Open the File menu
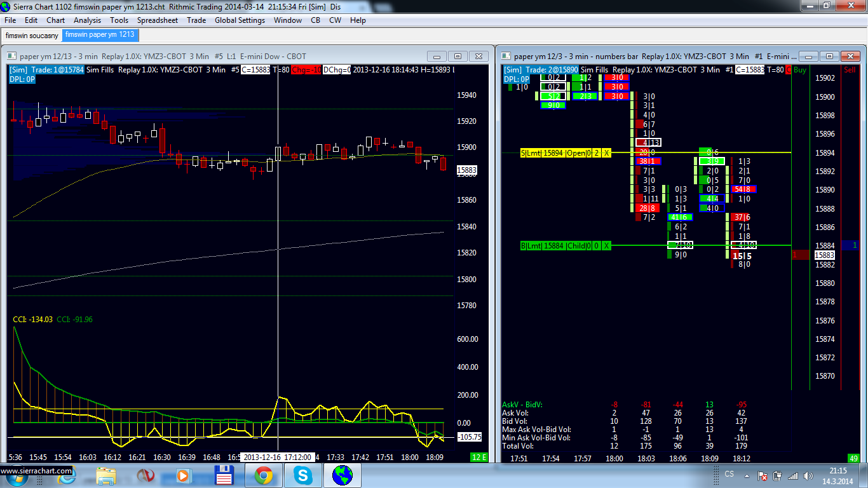This screenshot has width=868, height=488. tap(10, 20)
